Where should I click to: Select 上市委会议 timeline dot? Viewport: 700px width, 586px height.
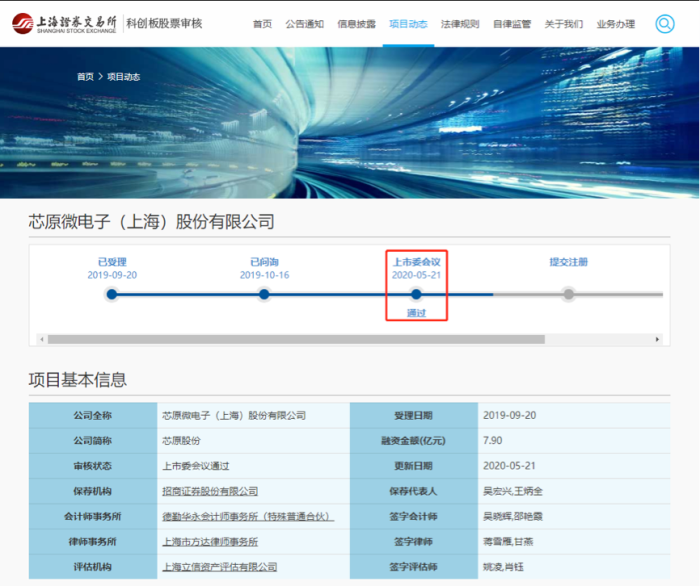click(x=416, y=294)
